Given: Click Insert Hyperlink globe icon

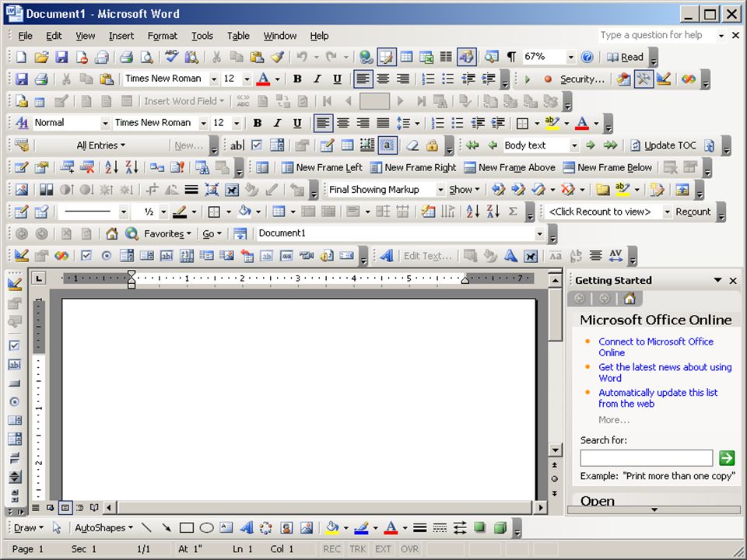Looking at the screenshot, I should click(366, 57).
